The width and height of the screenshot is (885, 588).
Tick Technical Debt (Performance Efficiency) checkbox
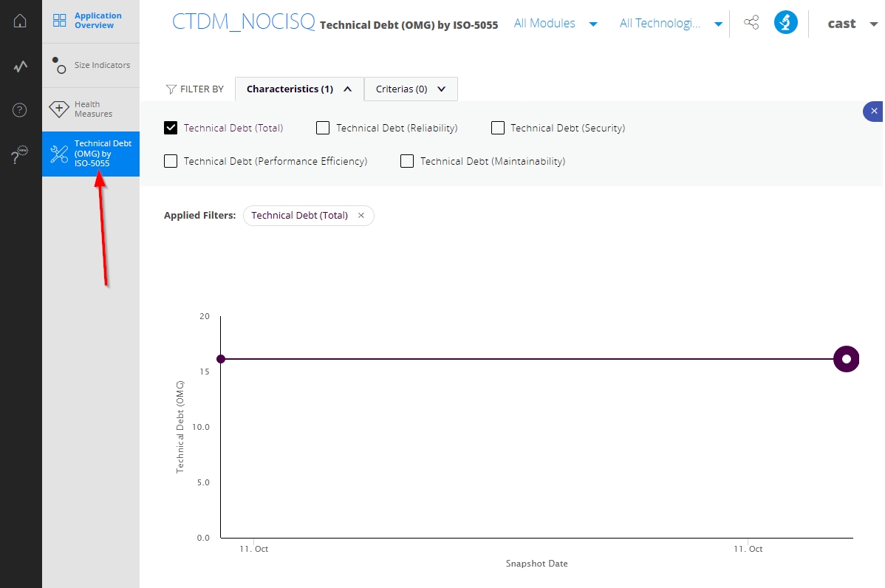pos(171,161)
